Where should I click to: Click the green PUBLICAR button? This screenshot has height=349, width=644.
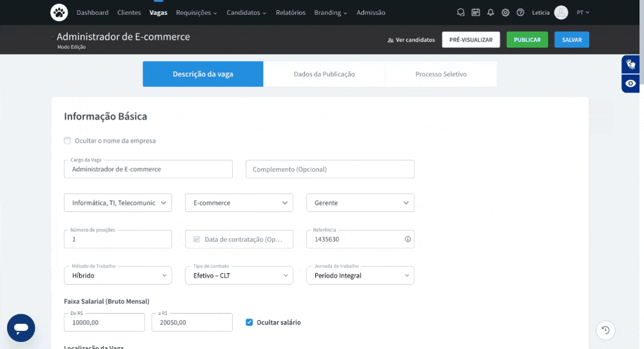tap(527, 40)
